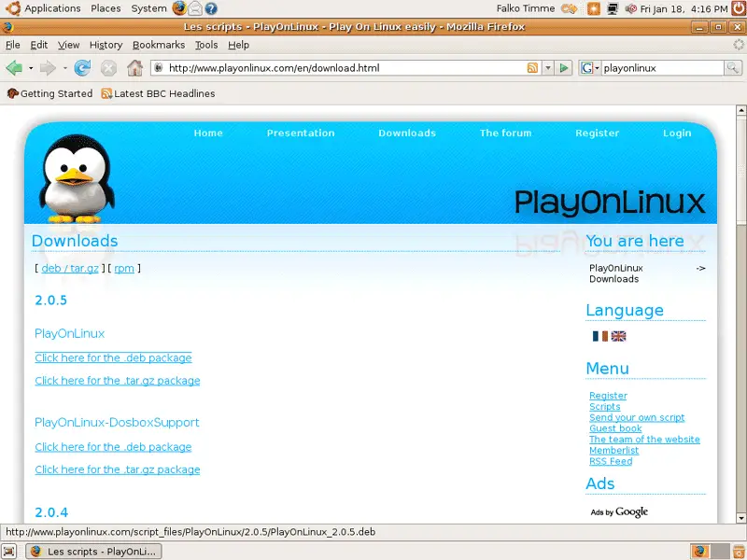This screenshot has height=560, width=747.
Task: Click the network monitor tray icon
Action: coord(613,8)
